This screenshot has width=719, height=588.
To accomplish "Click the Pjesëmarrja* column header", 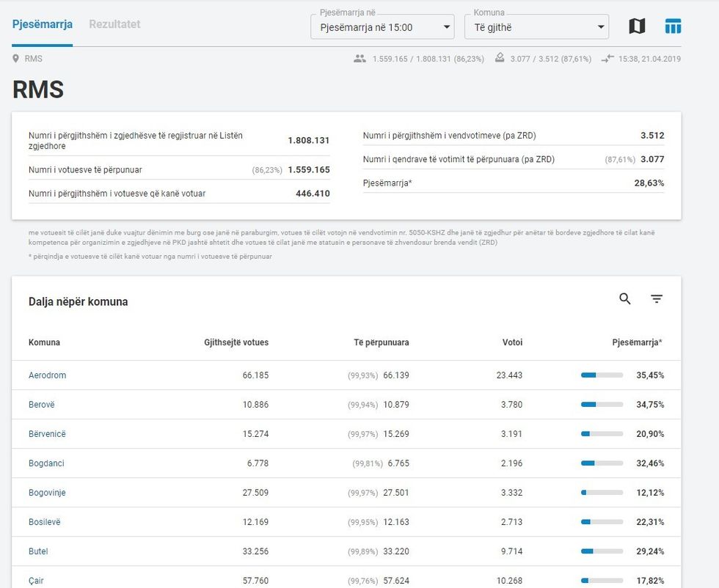I will [638, 342].
